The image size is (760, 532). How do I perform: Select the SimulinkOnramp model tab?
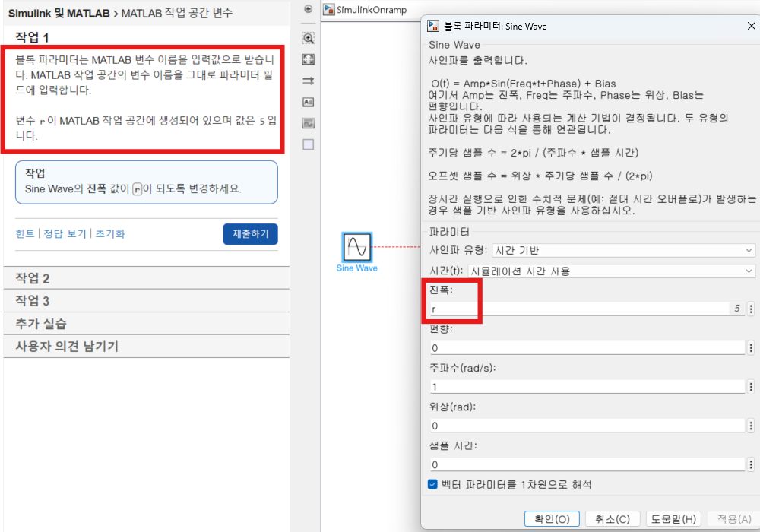tap(366, 10)
